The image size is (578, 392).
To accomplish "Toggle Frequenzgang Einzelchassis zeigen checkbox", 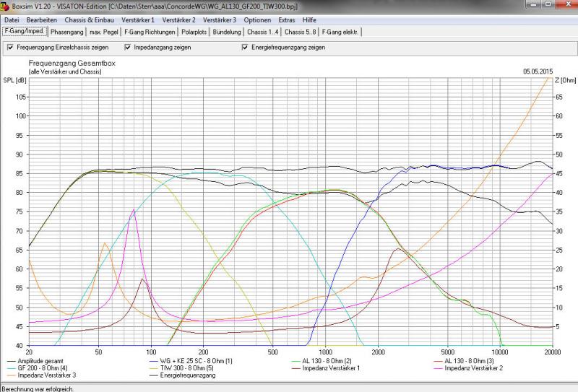I will 10,48.
